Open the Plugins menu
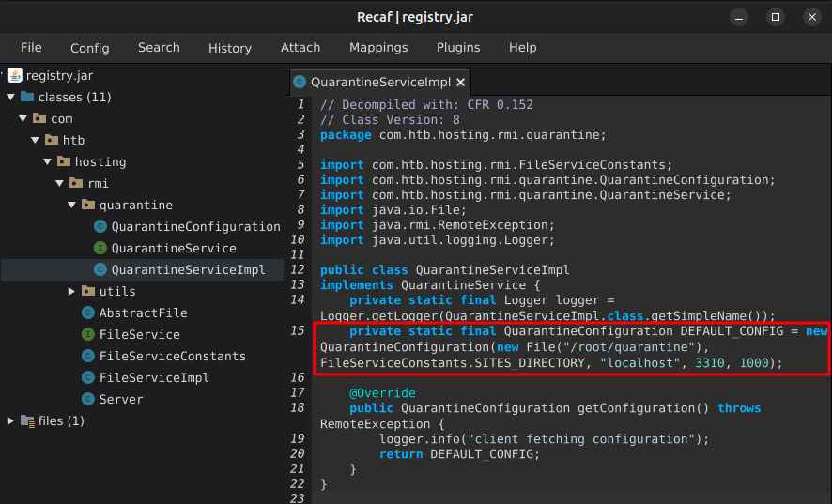This screenshot has height=504, width=832. click(458, 47)
